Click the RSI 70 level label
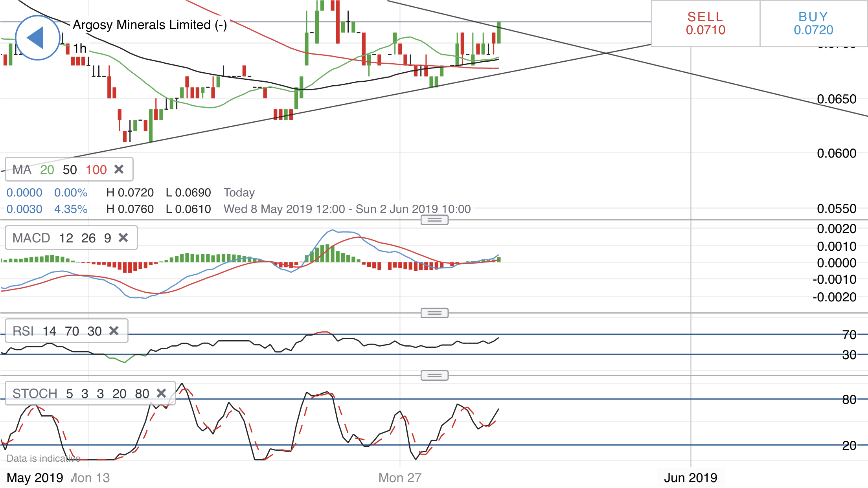Screen dimensions: 868x488 pyautogui.click(x=849, y=335)
